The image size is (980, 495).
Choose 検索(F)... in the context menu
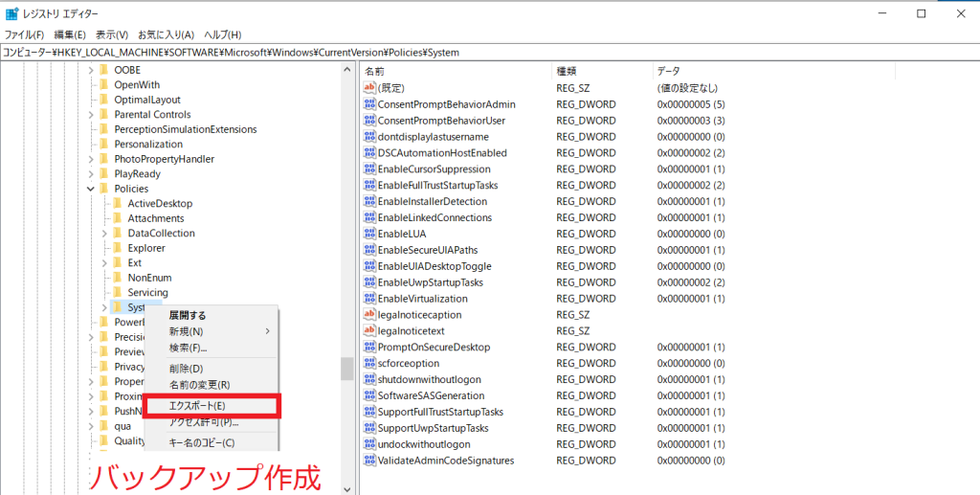click(212, 348)
